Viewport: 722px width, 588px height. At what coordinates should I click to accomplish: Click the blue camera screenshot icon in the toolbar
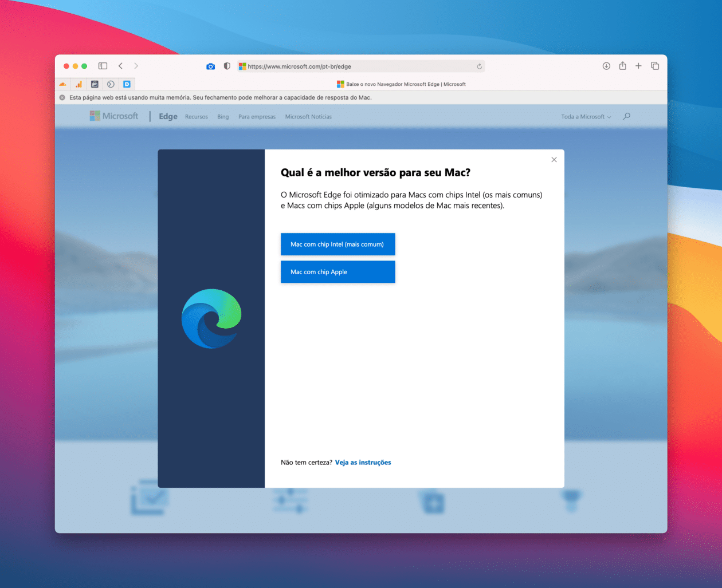click(210, 66)
